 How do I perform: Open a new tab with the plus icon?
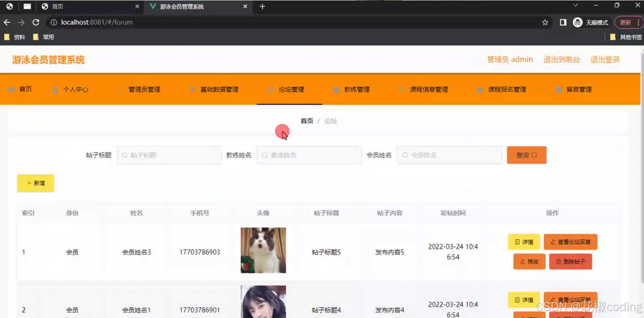262,7
